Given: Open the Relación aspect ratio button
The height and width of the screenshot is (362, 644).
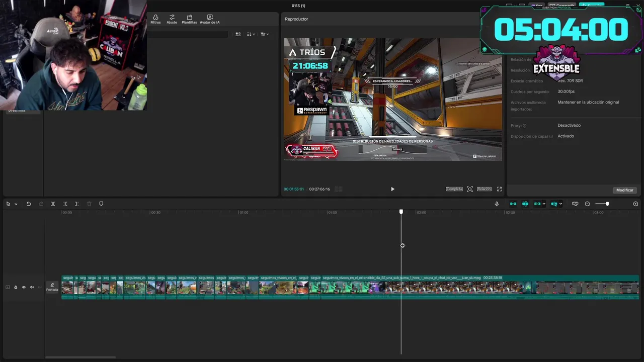Looking at the screenshot, I should pos(484,189).
